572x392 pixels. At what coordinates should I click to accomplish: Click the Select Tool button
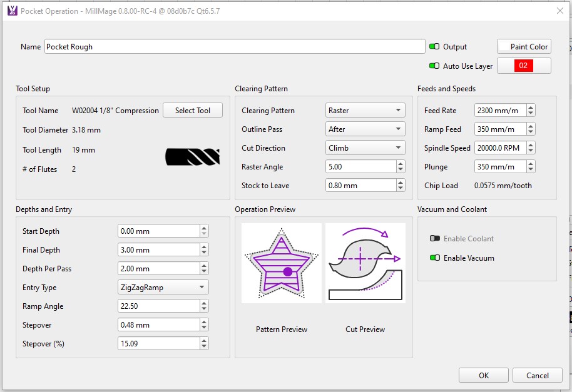193,111
